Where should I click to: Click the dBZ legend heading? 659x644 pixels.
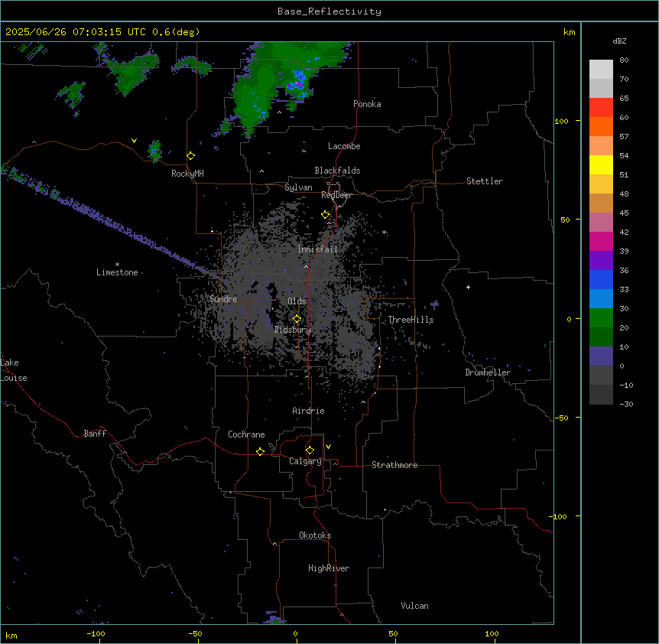click(619, 41)
